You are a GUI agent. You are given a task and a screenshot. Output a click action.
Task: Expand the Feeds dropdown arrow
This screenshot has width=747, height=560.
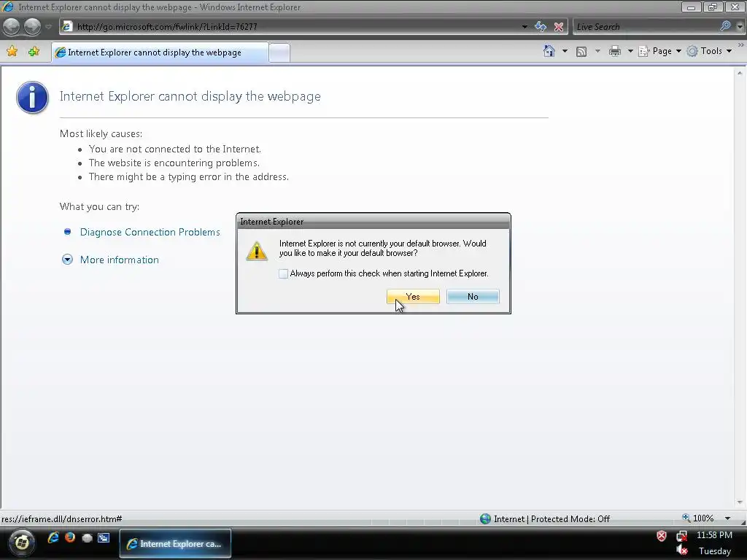coord(597,51)
